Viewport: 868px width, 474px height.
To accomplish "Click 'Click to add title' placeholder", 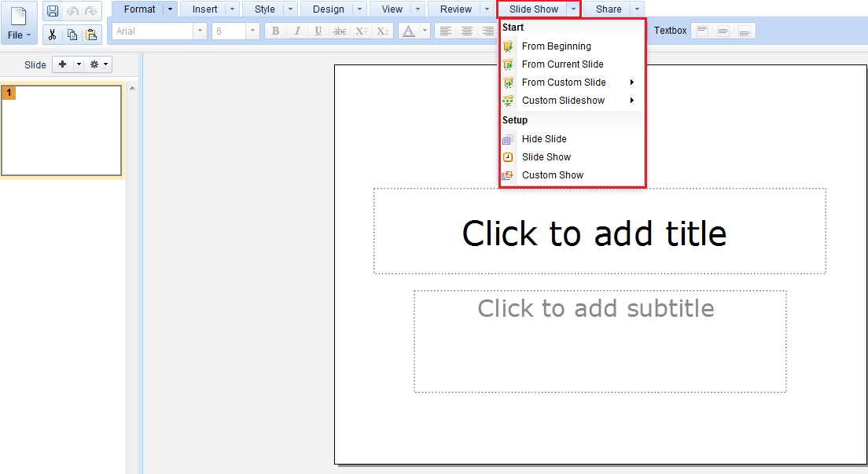I will [600, 231].
